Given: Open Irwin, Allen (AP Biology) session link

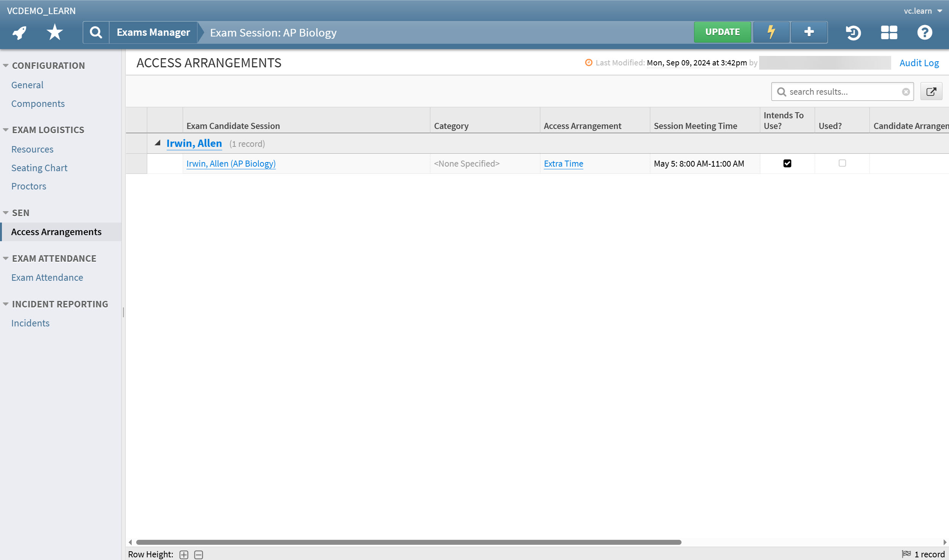Looking at the screenshot, I should [231, 164].
